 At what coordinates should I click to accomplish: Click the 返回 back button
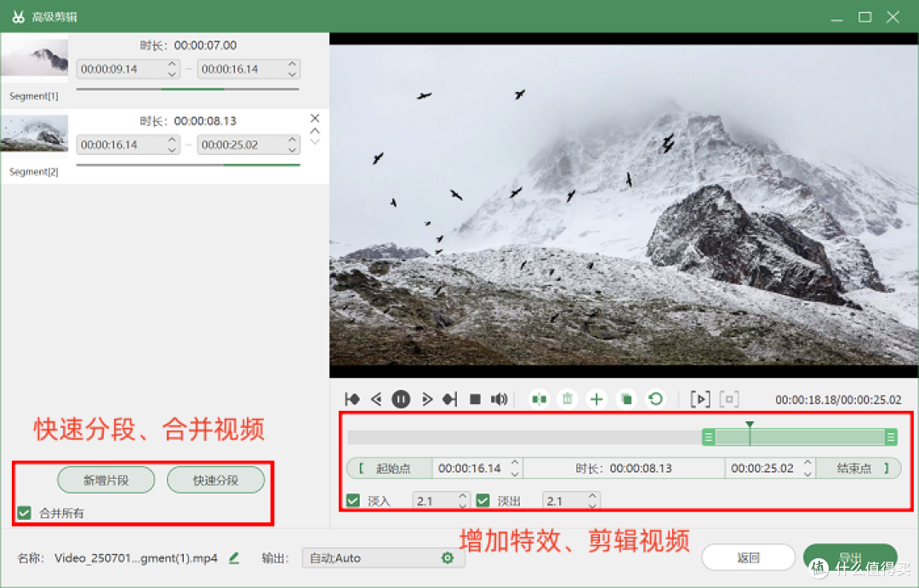coord(749,557)
